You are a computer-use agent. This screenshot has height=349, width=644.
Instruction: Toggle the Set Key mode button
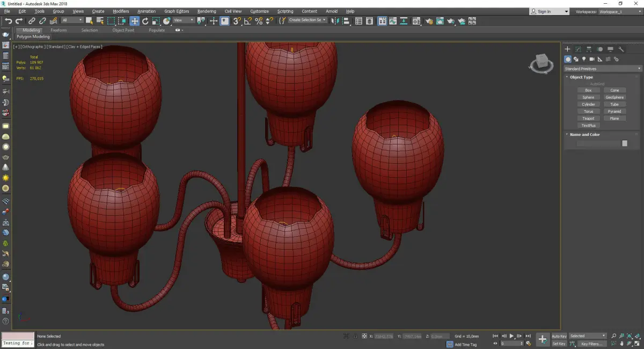click(559, 344)
